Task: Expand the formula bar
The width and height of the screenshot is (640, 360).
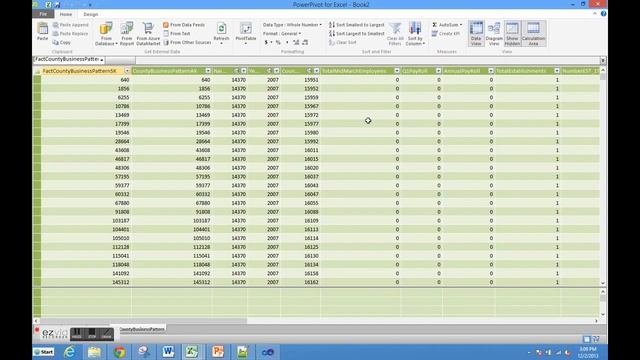Action: click(603, 60)
